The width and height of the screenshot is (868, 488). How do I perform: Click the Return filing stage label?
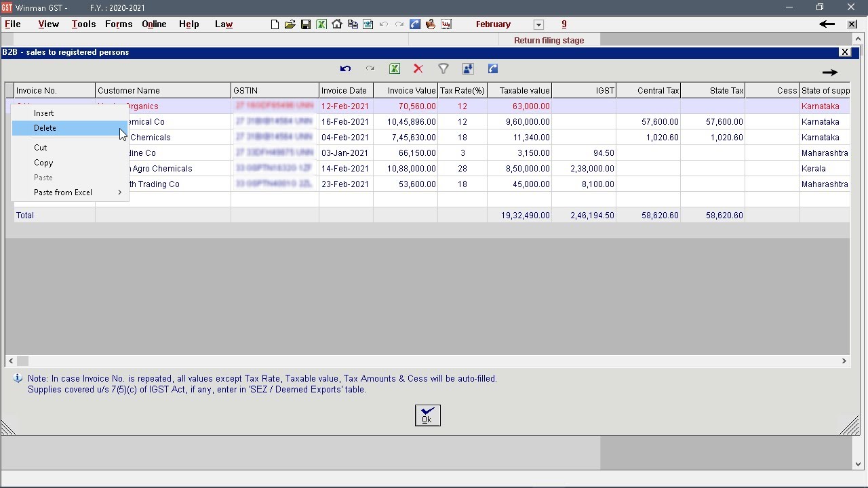pos(549,40)
